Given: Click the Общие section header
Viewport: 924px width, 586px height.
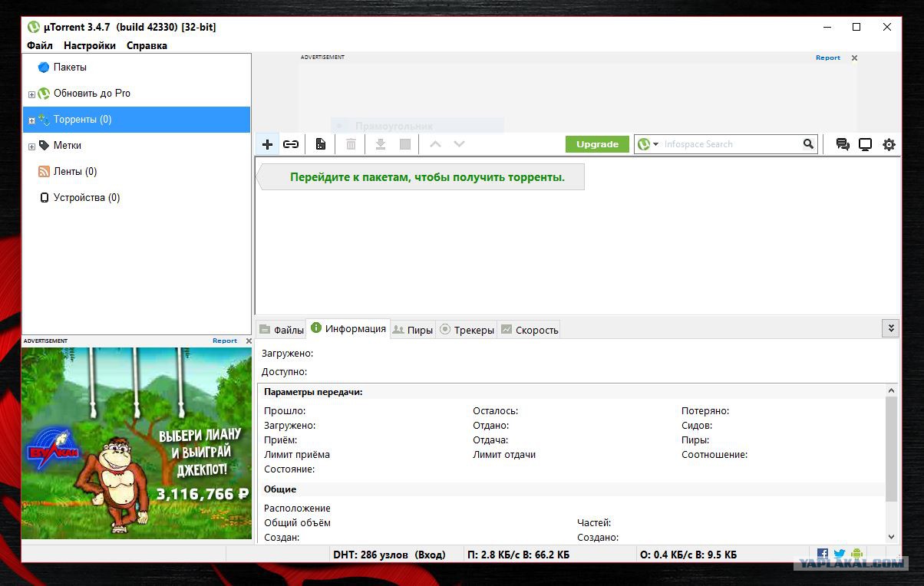Looking at the screenshot, I should click(280, 489).
